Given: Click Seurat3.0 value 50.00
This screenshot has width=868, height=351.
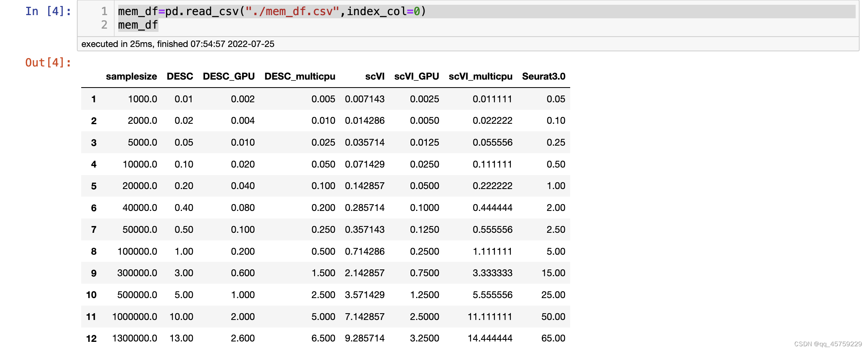Looking at the screenshot, I should click(553, 317).
